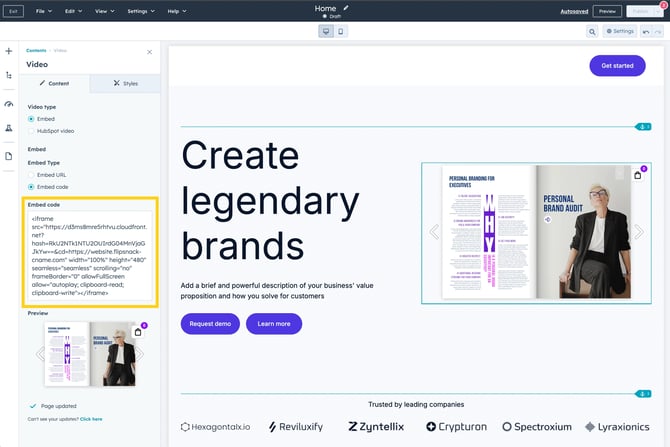Click shopping bag icon in sidebar preview
The width and height of the screenshot is (670, 447).
point(138,332)
